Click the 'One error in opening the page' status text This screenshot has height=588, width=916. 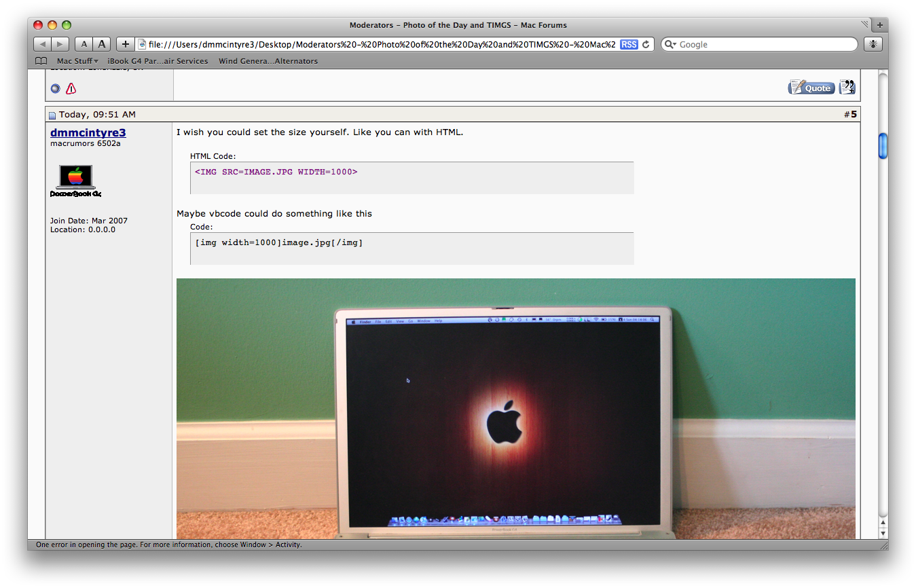(x=169, y=545)
